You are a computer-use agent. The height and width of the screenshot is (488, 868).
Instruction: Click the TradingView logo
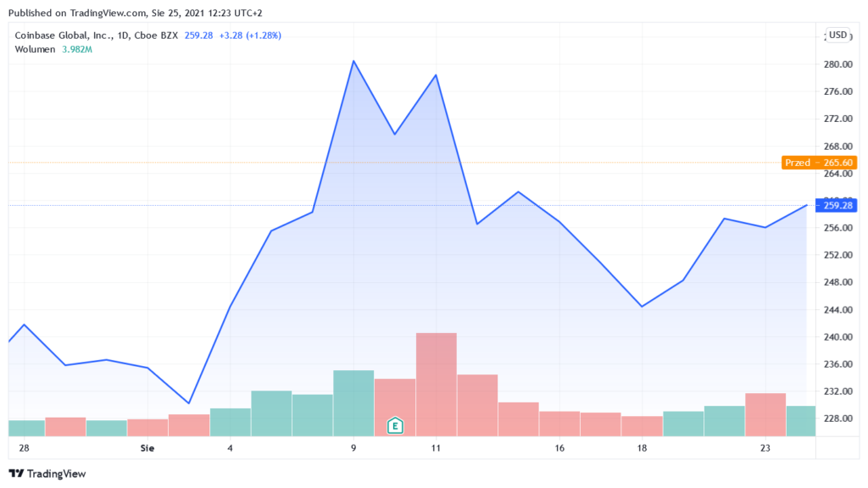pos(47,474)
